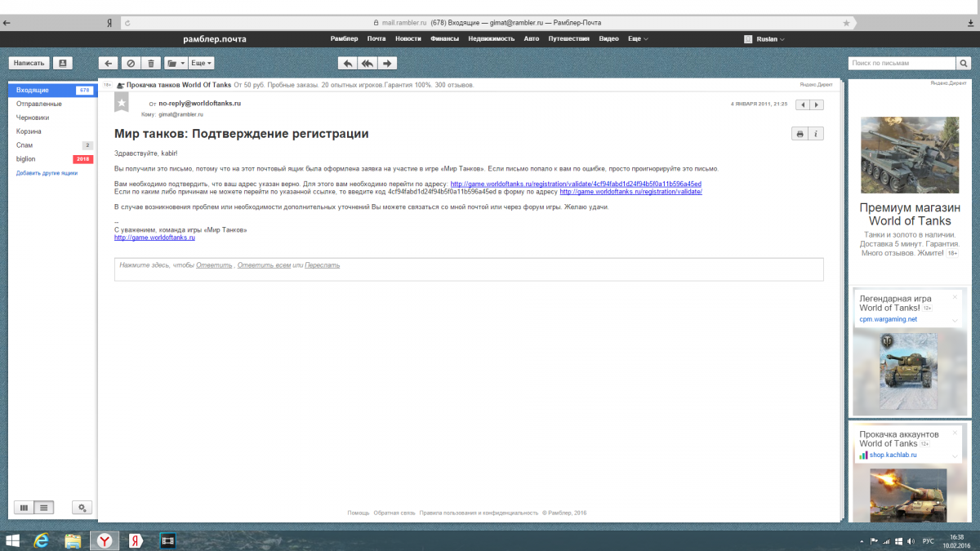
Task: Open Рамблер in top navigation
Action: pyautogui.click(x=344, y=39)
